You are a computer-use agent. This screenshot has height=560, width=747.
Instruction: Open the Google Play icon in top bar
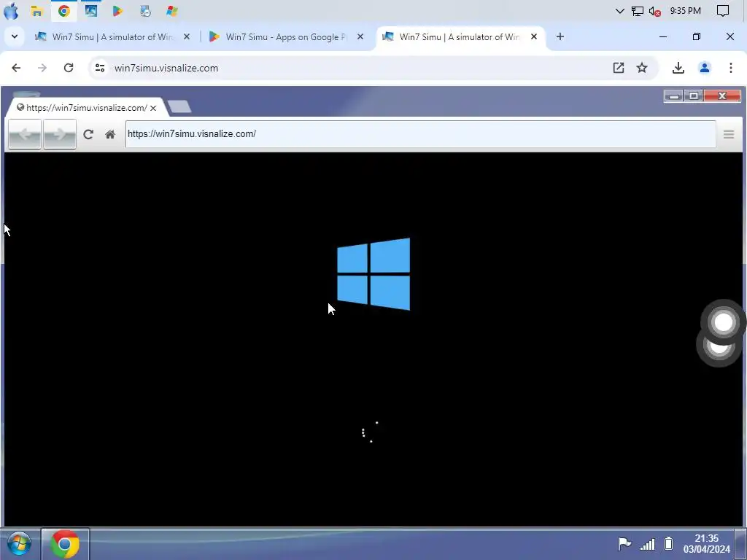[x=117, y=11]
